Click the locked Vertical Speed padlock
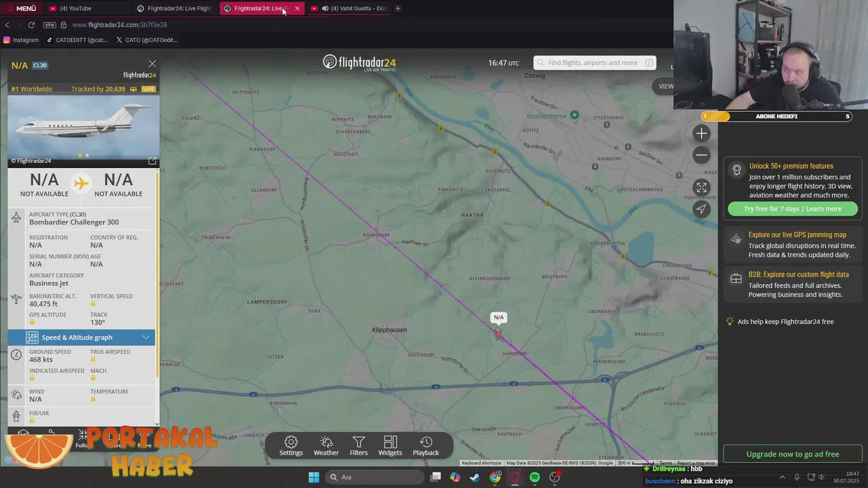The image size is (868, 488). 93,304
